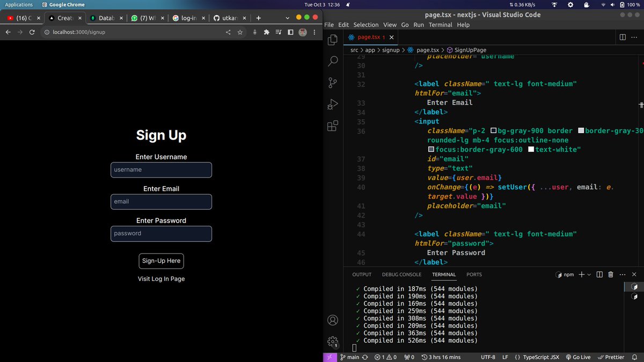The width and height of the screenshot is (644, 362).
Task: Close the page.tsx editor tab
Action: [x=392, y=38]
